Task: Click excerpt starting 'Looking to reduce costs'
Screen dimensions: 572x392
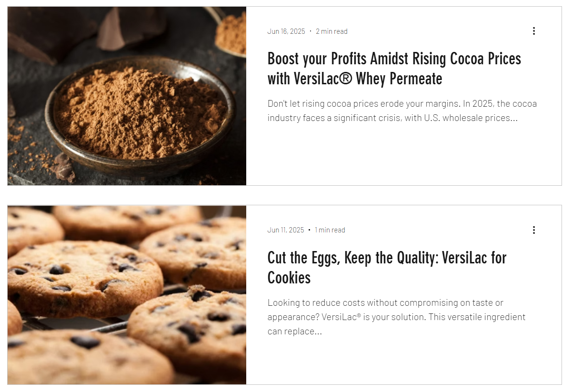Action: [x=397, y=317]
